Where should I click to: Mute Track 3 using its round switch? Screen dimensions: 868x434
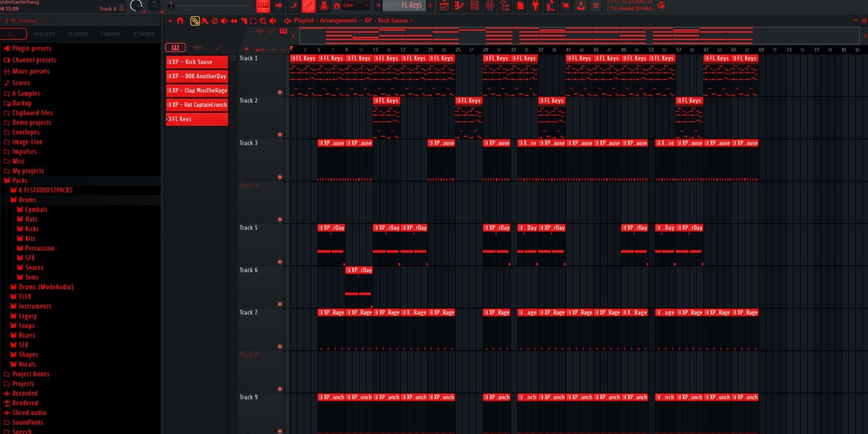(x=280, y=177)
